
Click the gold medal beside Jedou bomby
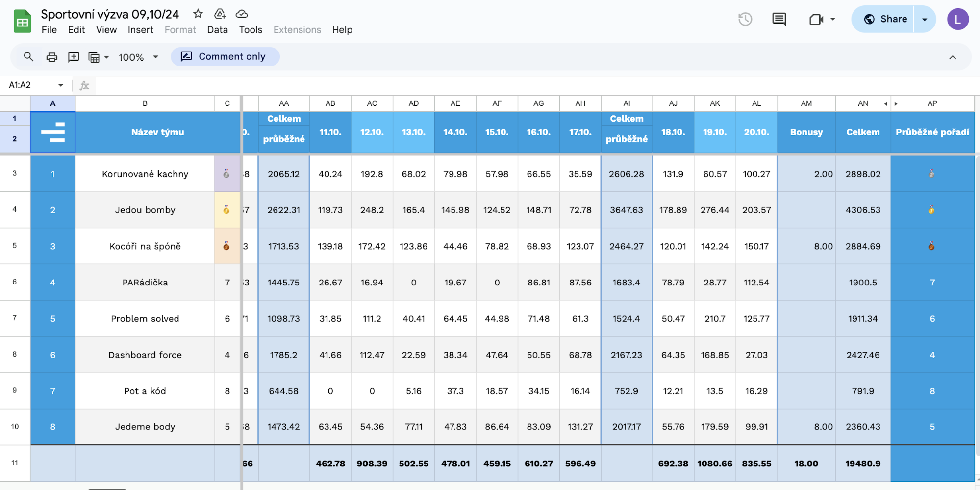[226, 210]
